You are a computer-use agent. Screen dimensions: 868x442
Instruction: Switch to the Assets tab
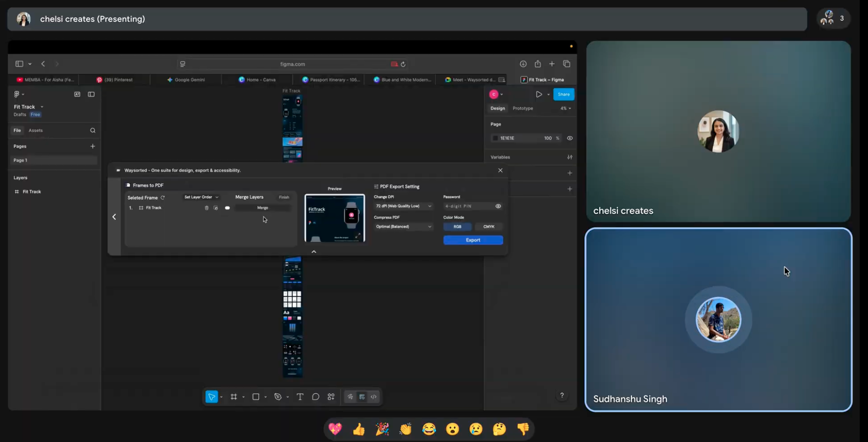tap(36, 131)
